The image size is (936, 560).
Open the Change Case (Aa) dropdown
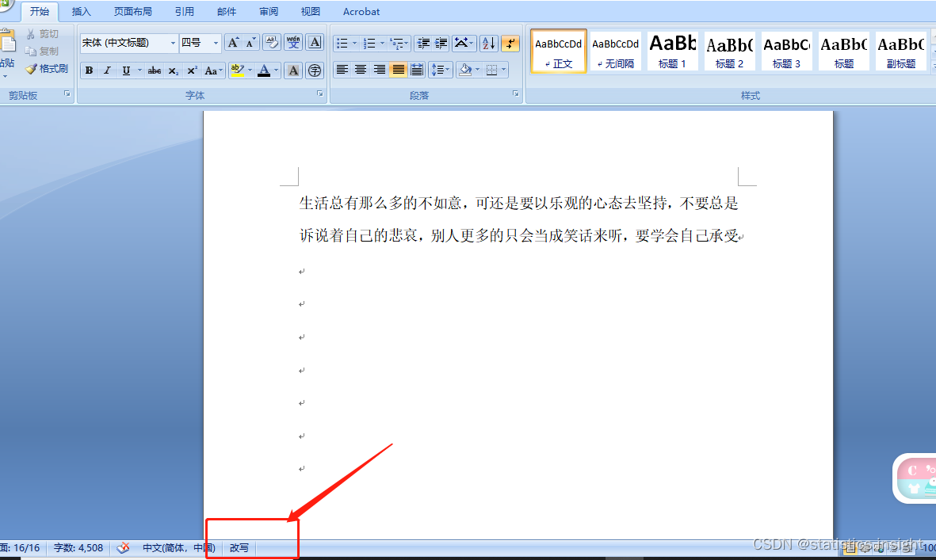pyautogui.click(x=213, y=70)
